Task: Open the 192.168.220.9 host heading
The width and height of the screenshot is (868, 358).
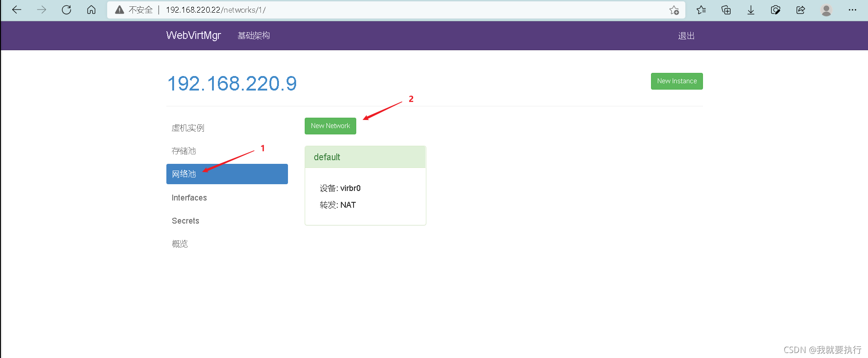Action: 232,83
